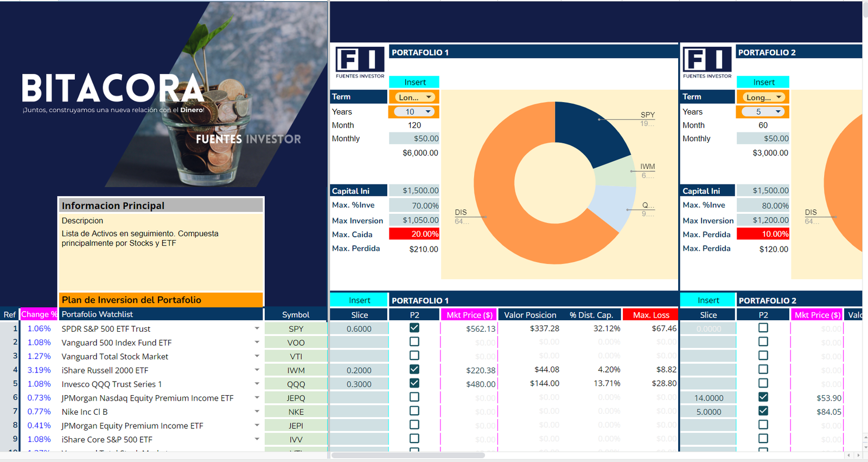
Task: Open the Term dropdown in Portafolio 1
Action: (x=414, y=97)
